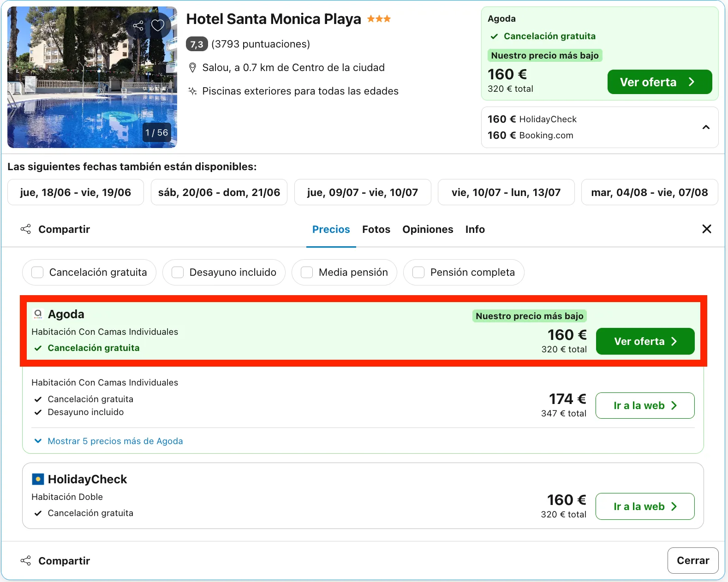The image size is (728, 582).
Task: Choose dates sáb, 20/06 - dom, 21/06
Action: click(x=219, y=192)
